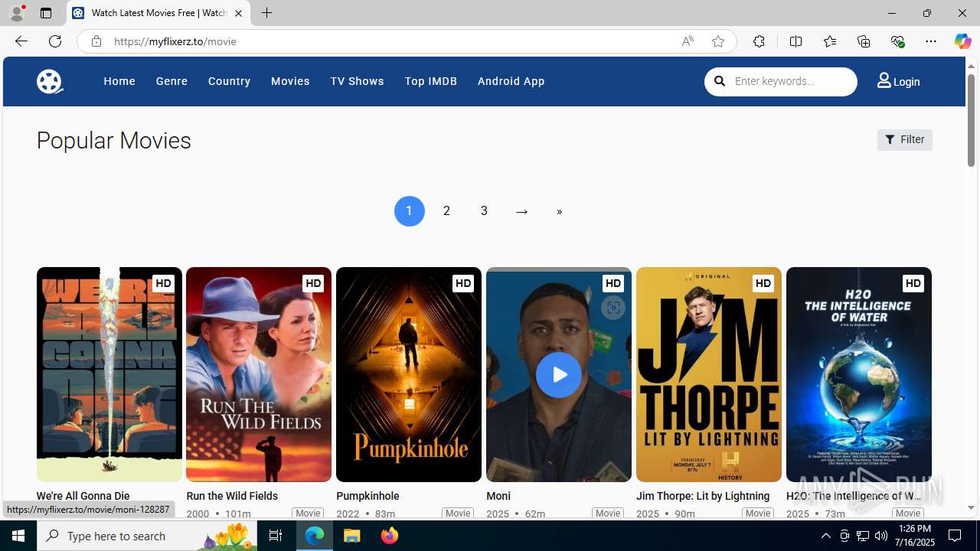Open File Explorer from taskbar

[352, 536]
